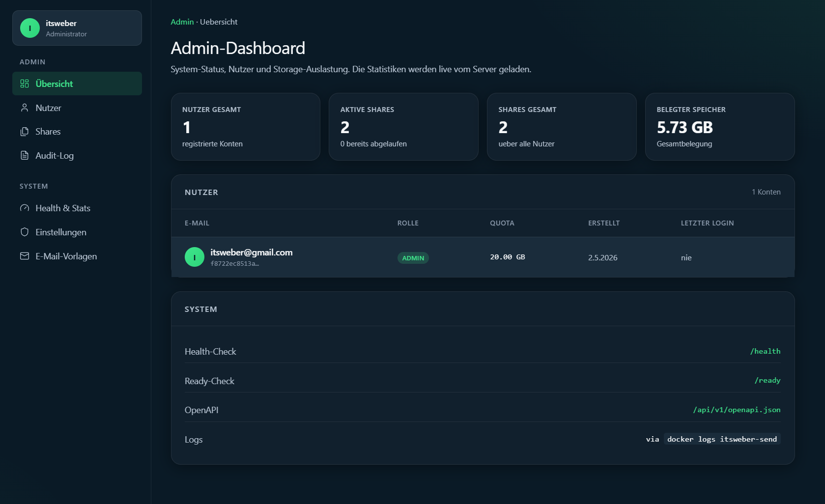Click the SYSTEM panel section title
Screen dimensions: 825x504
coord(201,309)
